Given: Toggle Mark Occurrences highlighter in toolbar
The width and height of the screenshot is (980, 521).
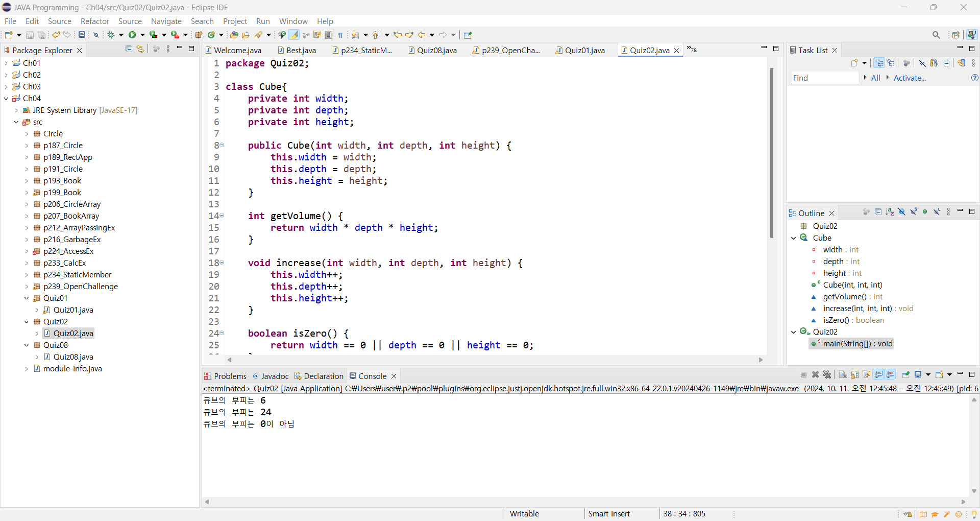Looking at the screenshot, I should pyautogui.click(x=294, y=35).
